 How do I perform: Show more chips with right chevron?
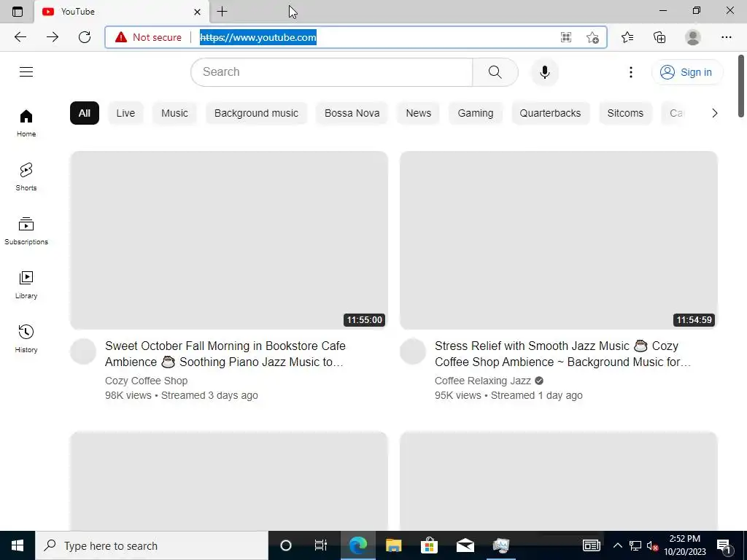tap(714, 113)
